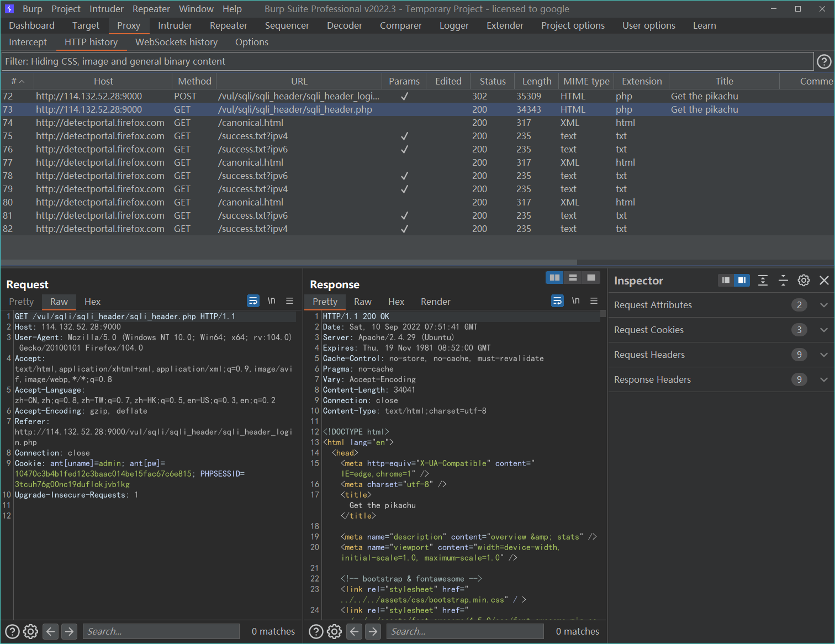
Task: Sort history by Length column header
Action: [x=536, y=81]
